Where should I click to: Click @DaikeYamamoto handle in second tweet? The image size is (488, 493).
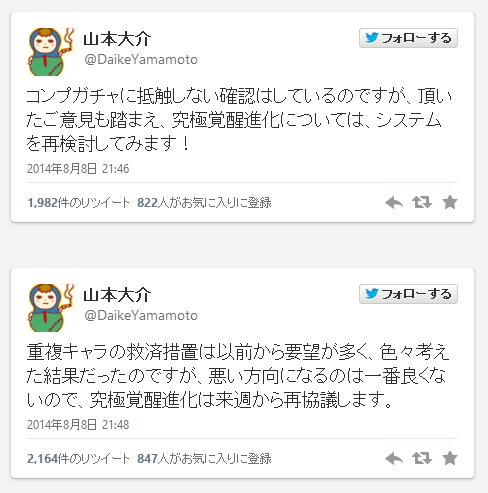tap(141, 316)
